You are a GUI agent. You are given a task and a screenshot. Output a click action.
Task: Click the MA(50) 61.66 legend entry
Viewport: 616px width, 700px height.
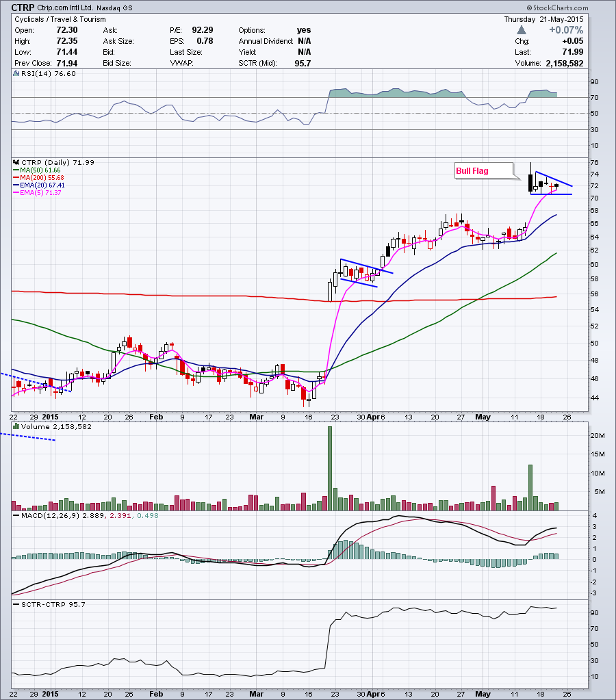click(x=37, y=170)
